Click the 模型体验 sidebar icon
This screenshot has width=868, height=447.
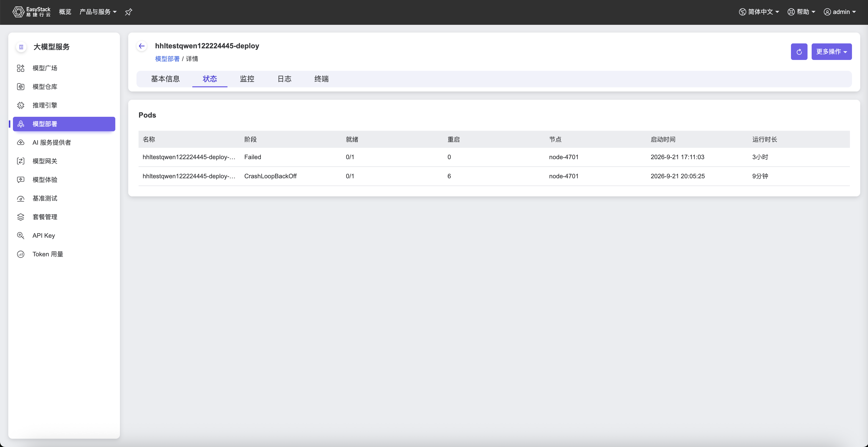coord(21,180)
